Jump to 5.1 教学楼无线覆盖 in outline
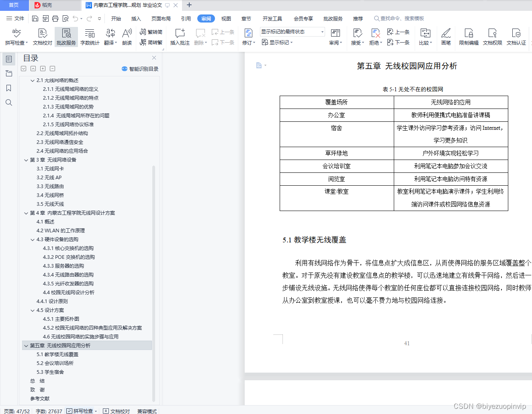The width and height of the screenshot is (532, 414). pos(57,355)
